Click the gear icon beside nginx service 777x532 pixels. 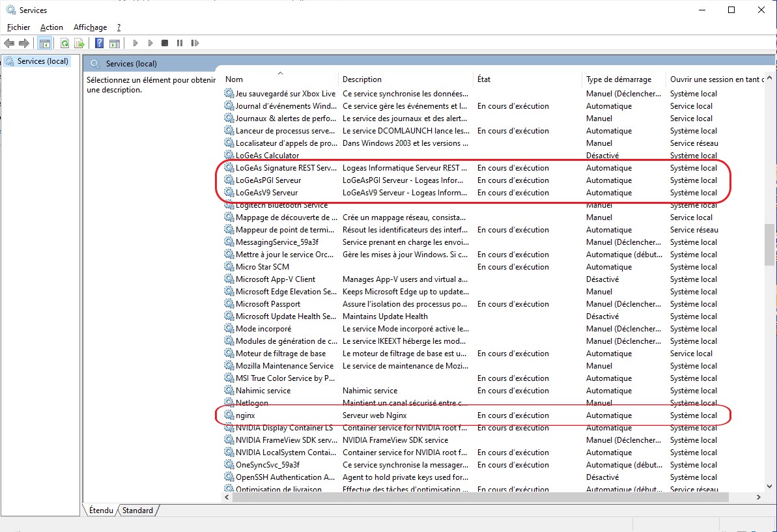click(229, 415)
